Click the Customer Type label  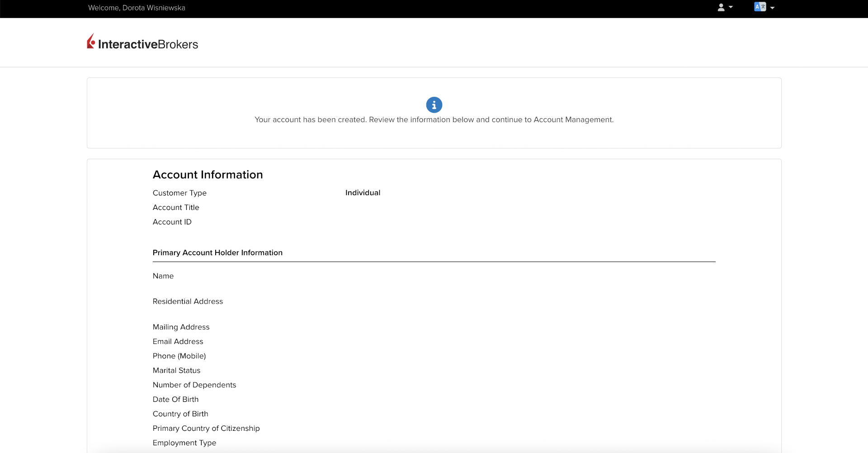pyautogui.click(x=179, y=193)
